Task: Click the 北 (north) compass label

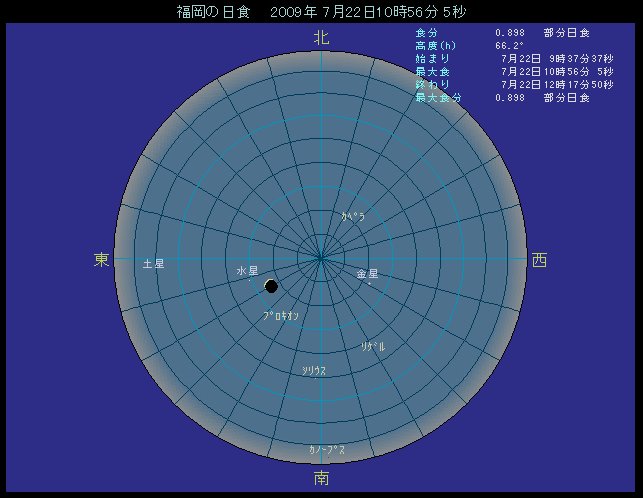Action: [321, 38]
